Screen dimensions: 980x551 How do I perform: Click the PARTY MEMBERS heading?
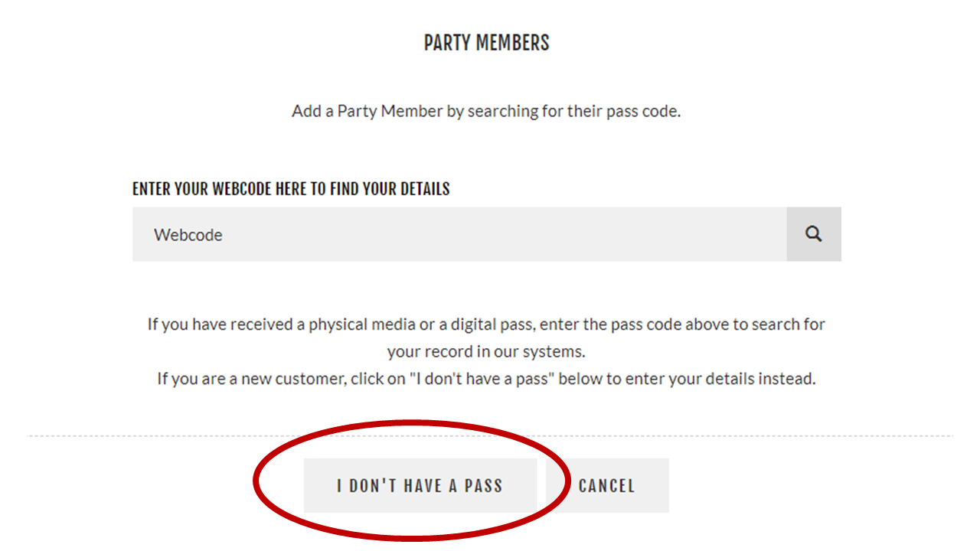pos(487,43)
